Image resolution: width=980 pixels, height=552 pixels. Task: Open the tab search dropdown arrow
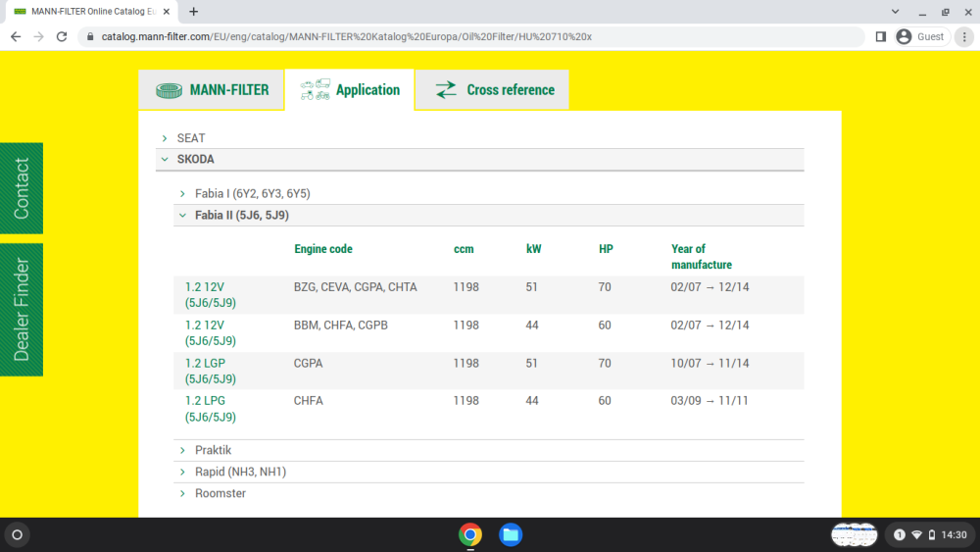(895, 11)
